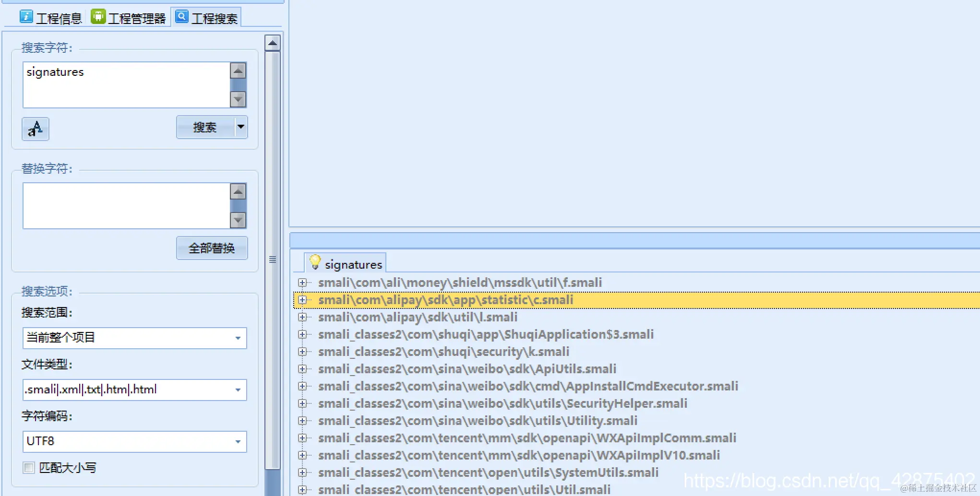Click the 全部替换 button
980x496 pixels.
coord(212,248)
